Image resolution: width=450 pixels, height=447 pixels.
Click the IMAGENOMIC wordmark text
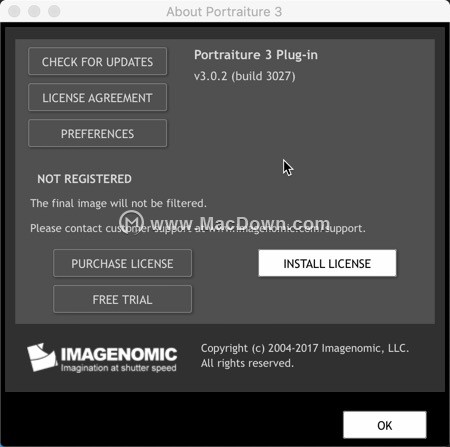pos(119,354)
